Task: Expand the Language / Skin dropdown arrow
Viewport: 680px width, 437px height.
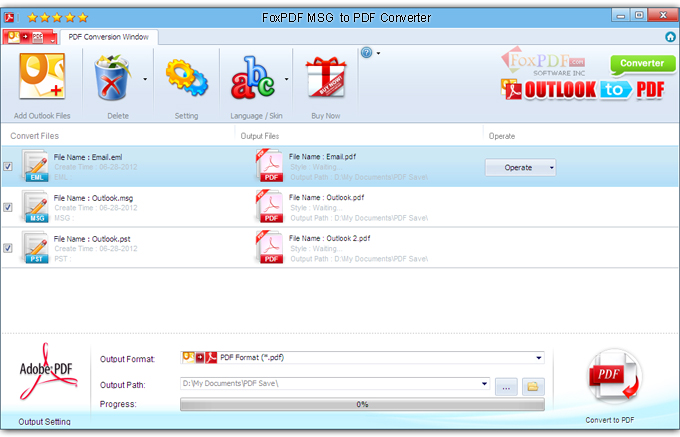Action: pyautogui.click(x=286, y=79)
